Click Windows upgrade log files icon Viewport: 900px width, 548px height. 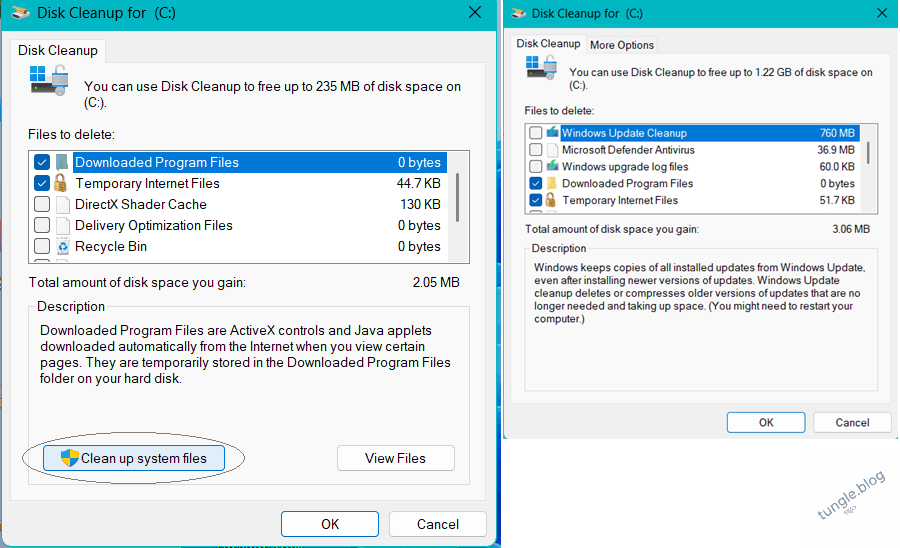tap(552, 166)
